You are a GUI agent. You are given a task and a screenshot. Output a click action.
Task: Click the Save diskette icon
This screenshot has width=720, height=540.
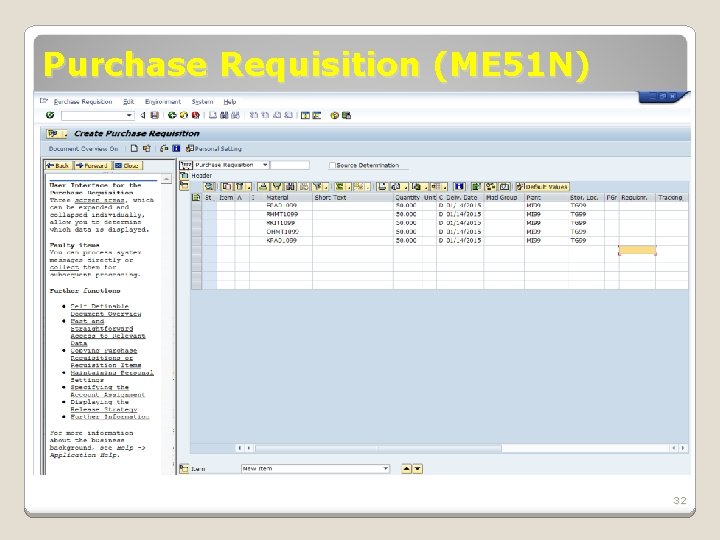(155, 115)
